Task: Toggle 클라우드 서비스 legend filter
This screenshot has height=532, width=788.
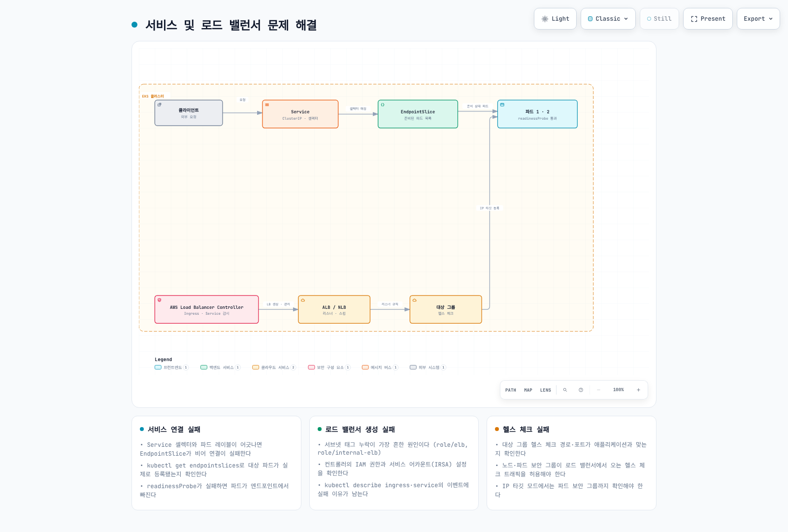Action: [274, 367]
